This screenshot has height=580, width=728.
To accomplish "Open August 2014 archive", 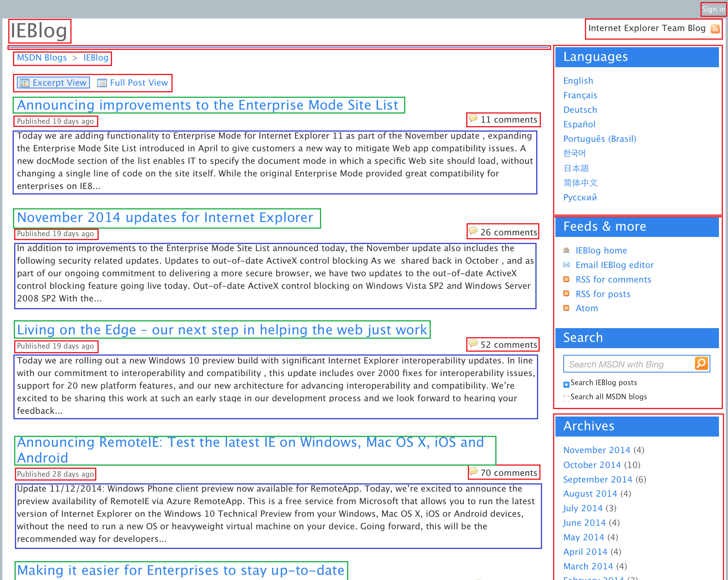I will coord(590,494).
